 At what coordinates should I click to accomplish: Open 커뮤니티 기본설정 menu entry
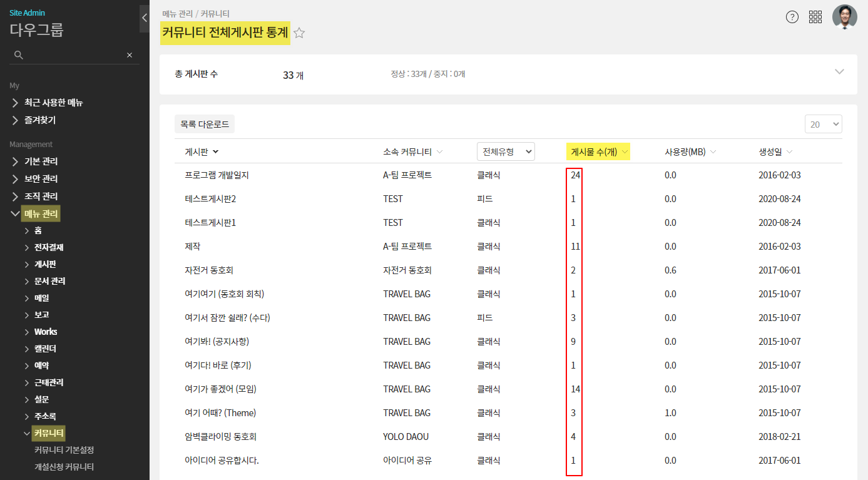click(64, 450)
